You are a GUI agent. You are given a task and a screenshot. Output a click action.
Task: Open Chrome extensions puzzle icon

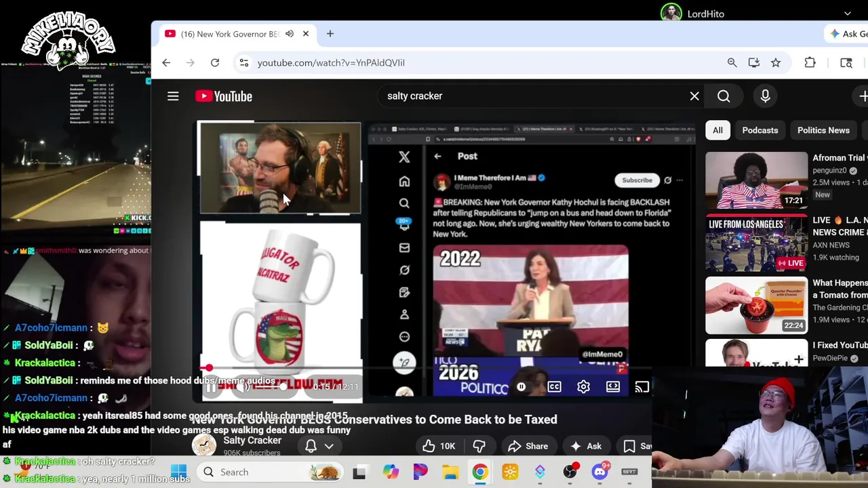(x=810, y=62)
